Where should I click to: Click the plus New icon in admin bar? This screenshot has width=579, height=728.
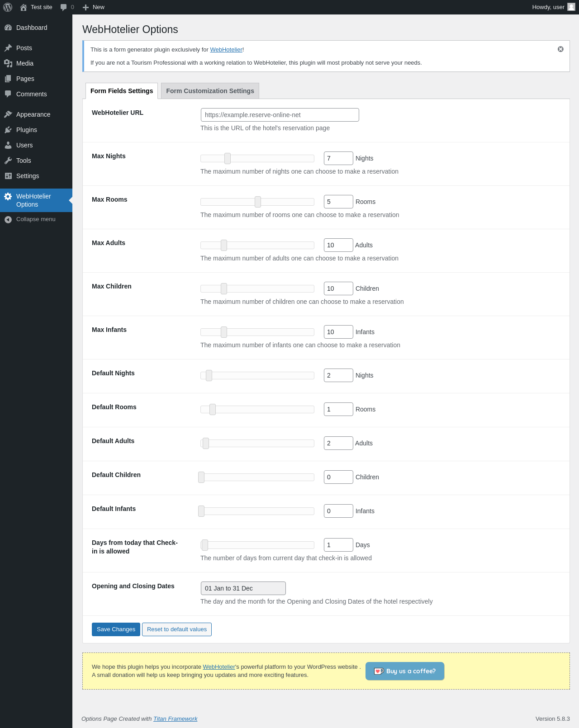(x=85, y=7)
